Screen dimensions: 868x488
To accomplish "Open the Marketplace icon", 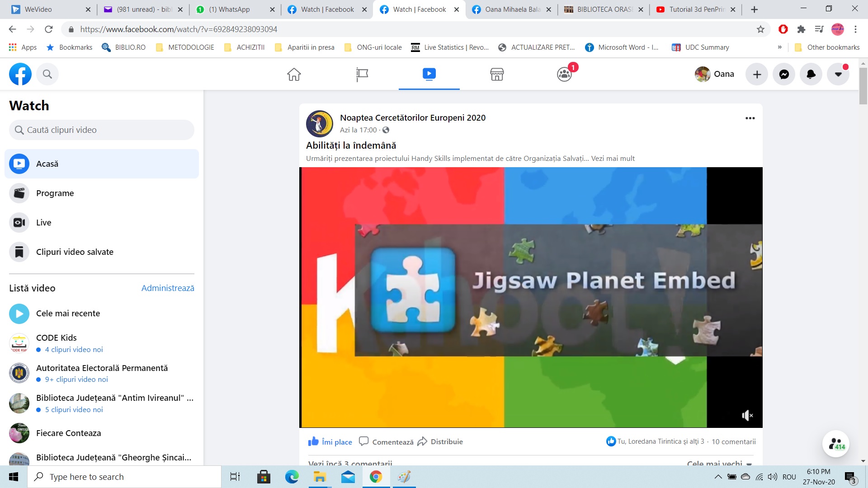I will 497,74.
